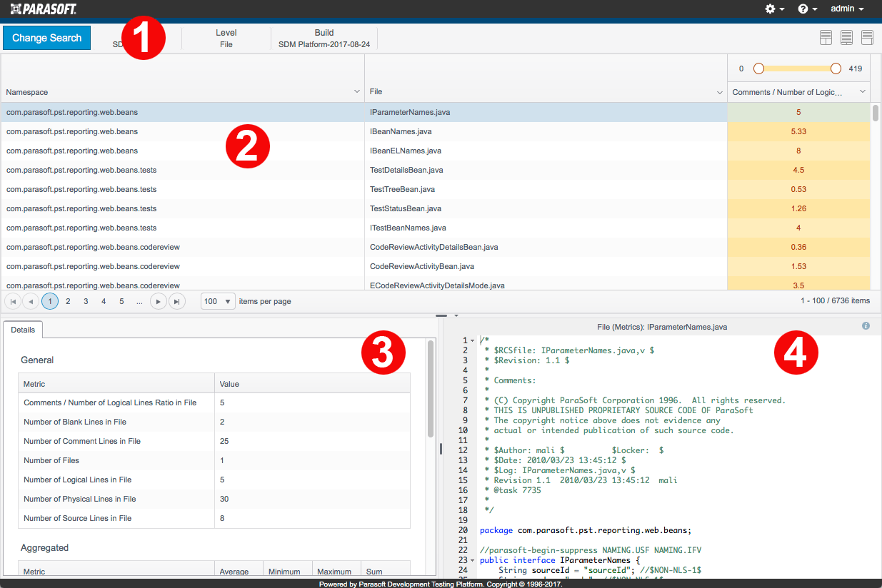Switch to the expanded table layout
Screen dimensions: 882x588
[x=847, y=38]
